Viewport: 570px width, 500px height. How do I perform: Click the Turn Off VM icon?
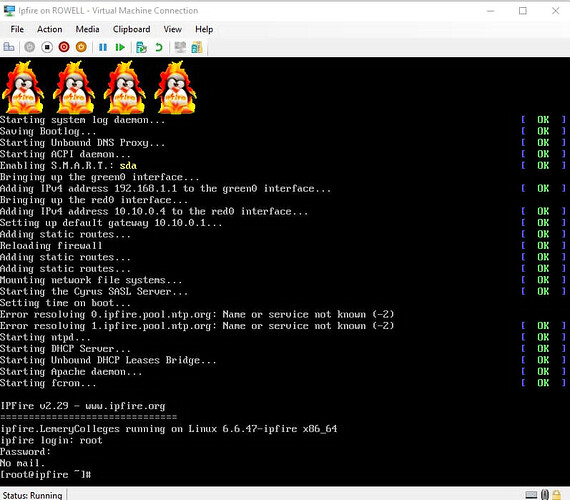pos(47,47)
